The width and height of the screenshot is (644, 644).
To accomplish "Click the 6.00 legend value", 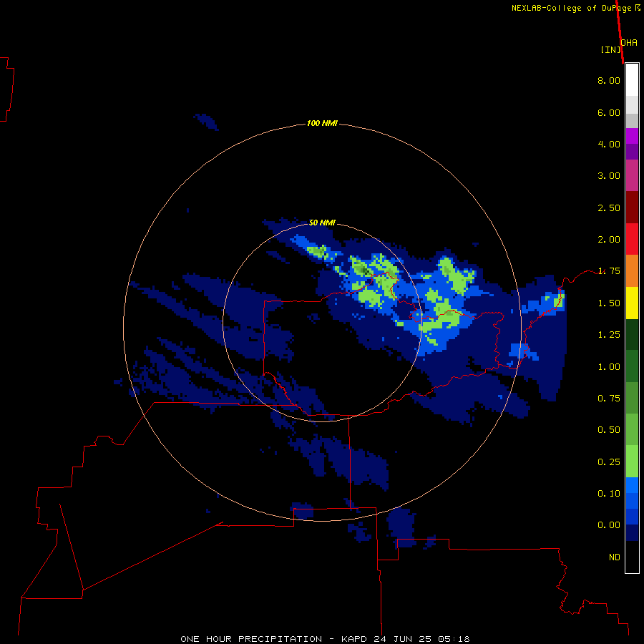I will [609, 112].
